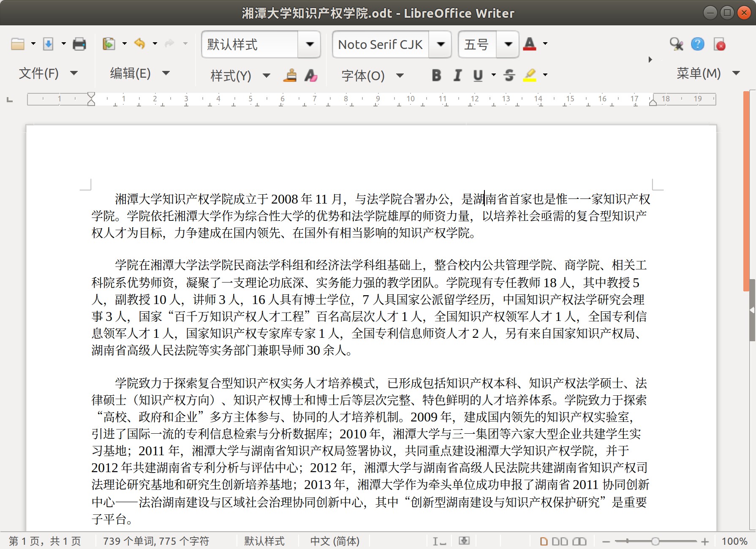This screenshot has width=756, height=549.
Task: Open the 文件(F) menu
Action: tap(48, 73)
